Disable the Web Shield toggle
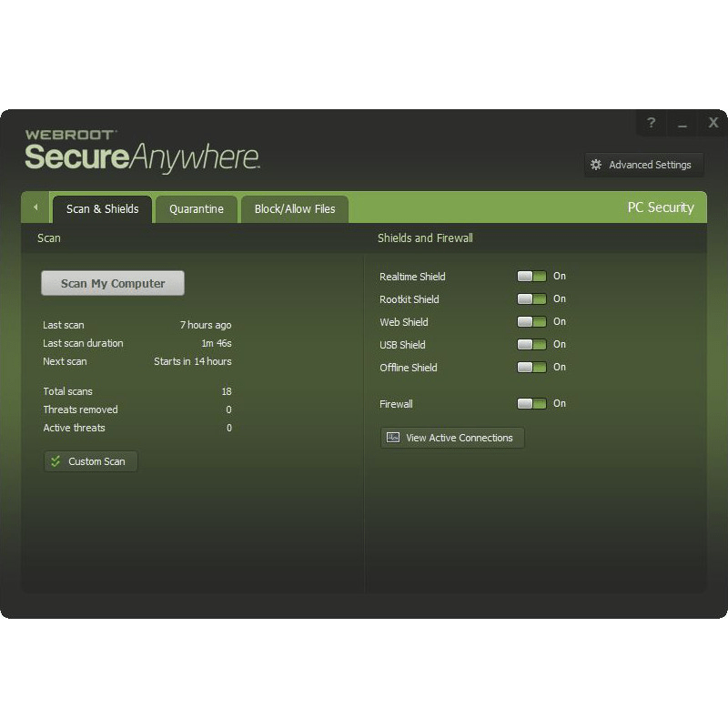This screenshot has height=728, width=728. [531, 322]
